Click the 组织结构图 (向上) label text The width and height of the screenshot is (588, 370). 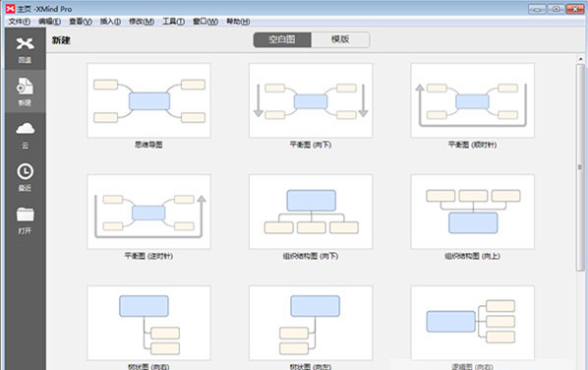[x=473, y=256]
